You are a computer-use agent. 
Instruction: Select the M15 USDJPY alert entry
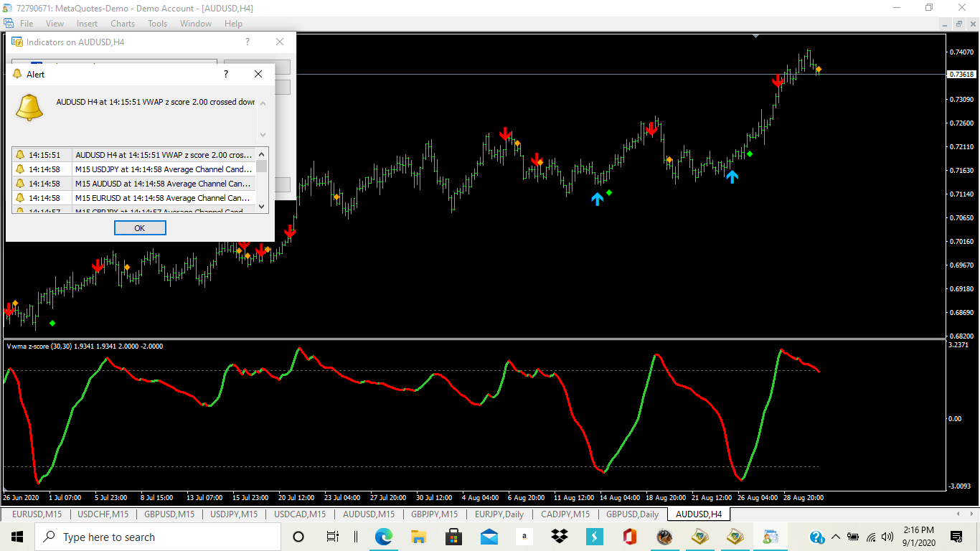[x=134, y=169]
